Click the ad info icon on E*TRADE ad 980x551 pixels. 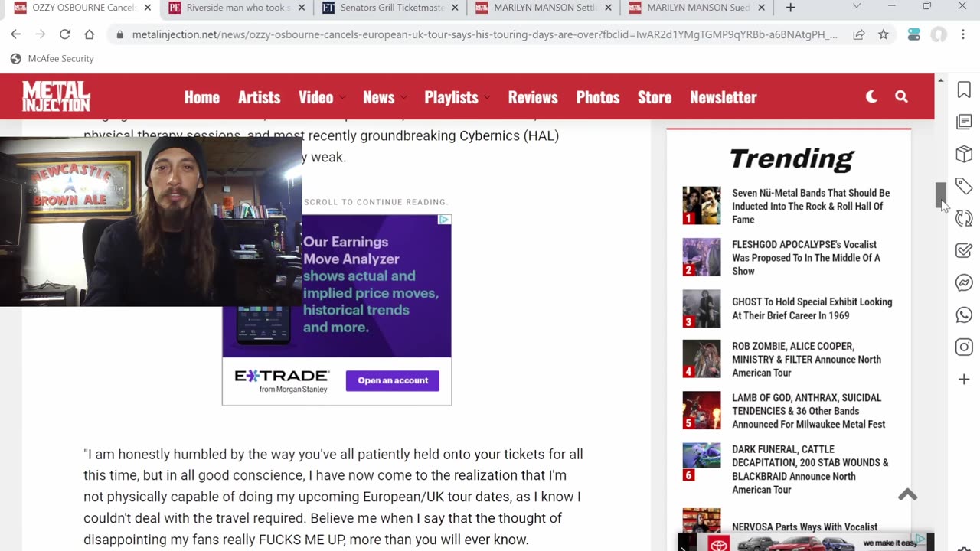(444, 220)
